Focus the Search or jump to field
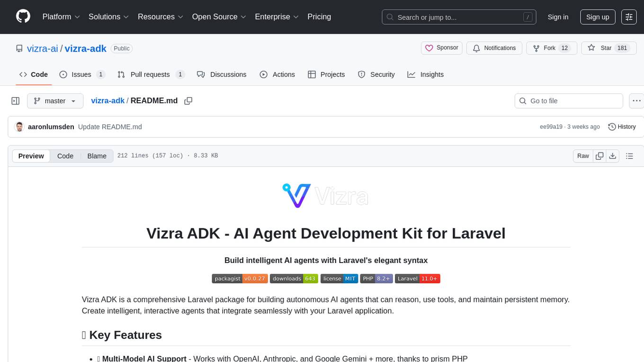Image resolution: width=644 pixels, height=362 pixels. (x=459, y=17)
